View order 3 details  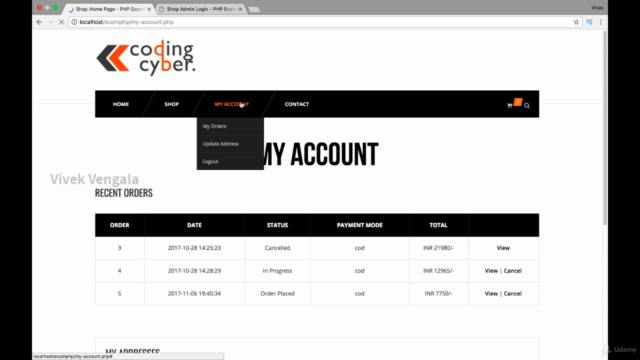[503, 248]
